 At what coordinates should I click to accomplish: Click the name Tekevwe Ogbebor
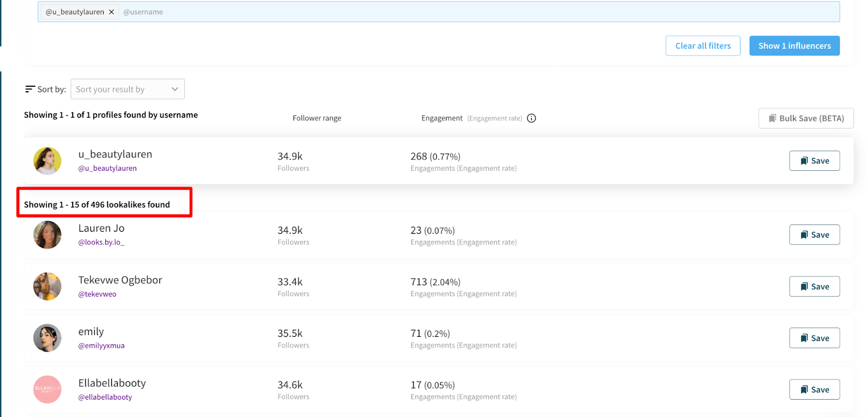120,280
